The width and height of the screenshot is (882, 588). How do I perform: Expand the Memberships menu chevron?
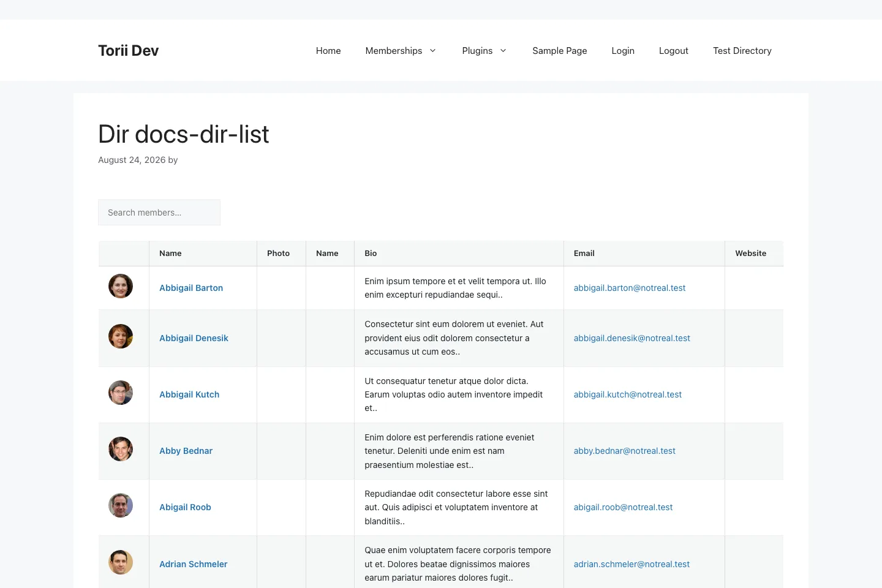click(432, 51)
